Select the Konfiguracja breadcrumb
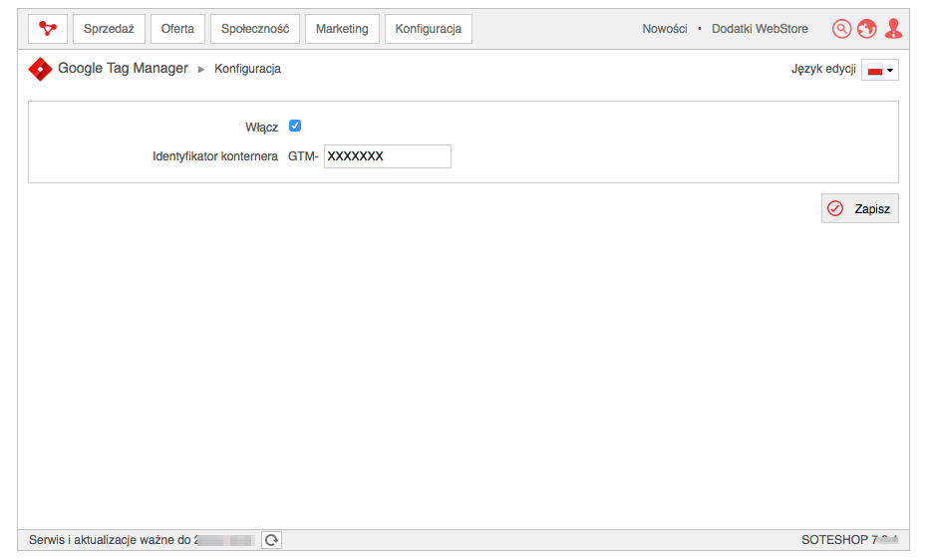Viewport: 928px width, 560px height. 247,69
